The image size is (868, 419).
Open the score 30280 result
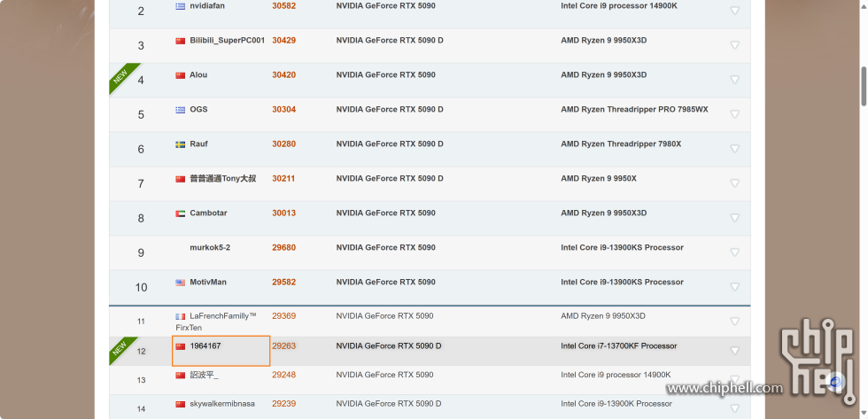point(284,144)
